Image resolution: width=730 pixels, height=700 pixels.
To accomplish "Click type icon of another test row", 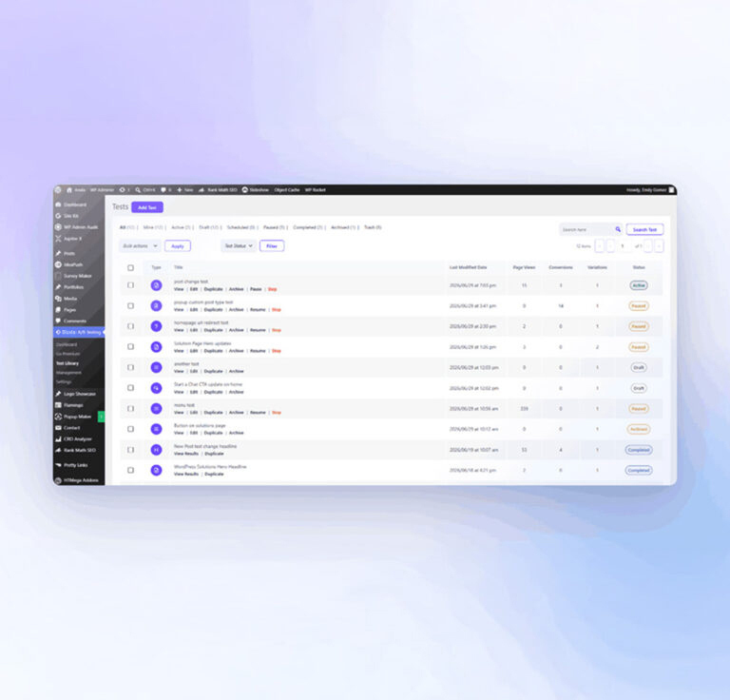I will coord(157,367).
